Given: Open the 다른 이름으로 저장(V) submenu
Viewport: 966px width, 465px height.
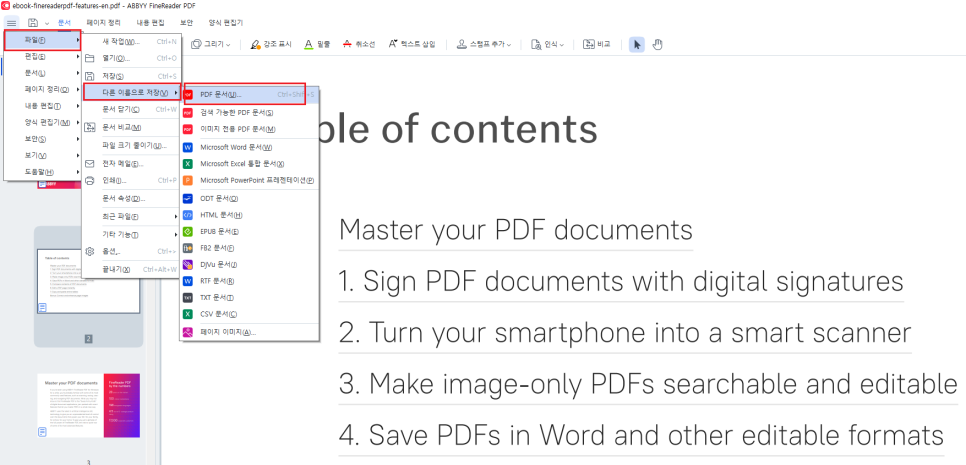Looking at the screenshot, I should [132, 93].
